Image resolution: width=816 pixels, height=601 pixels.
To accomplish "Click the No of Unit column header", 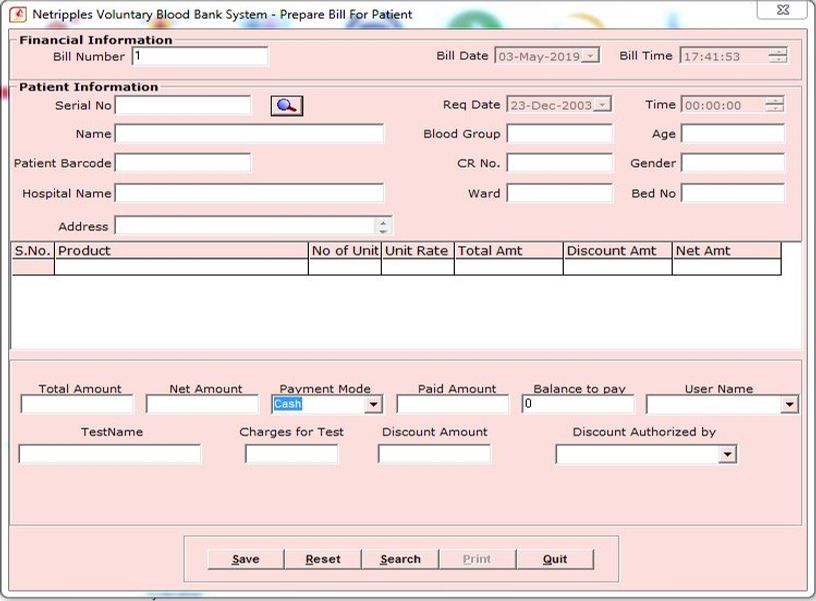I will (345, 251).
